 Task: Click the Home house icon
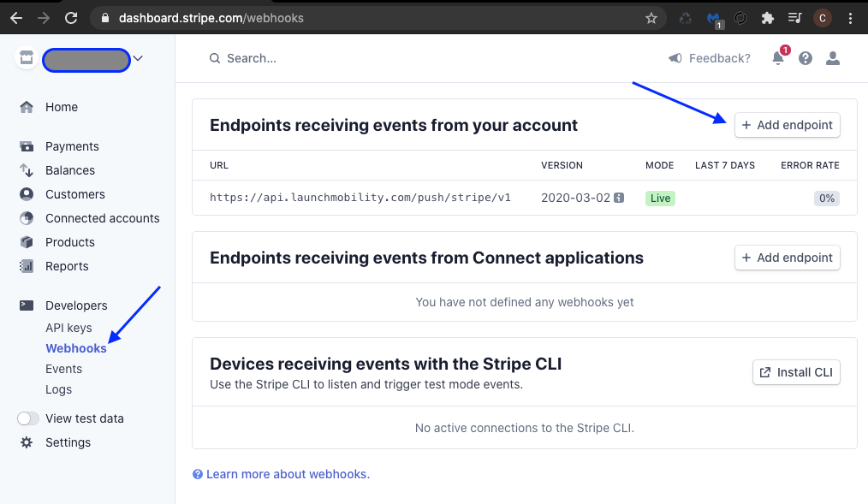coord(26,107)
